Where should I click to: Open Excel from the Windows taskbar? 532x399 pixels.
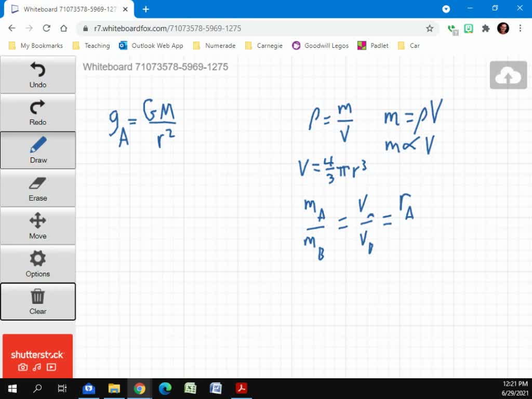[x=190, y=388]
